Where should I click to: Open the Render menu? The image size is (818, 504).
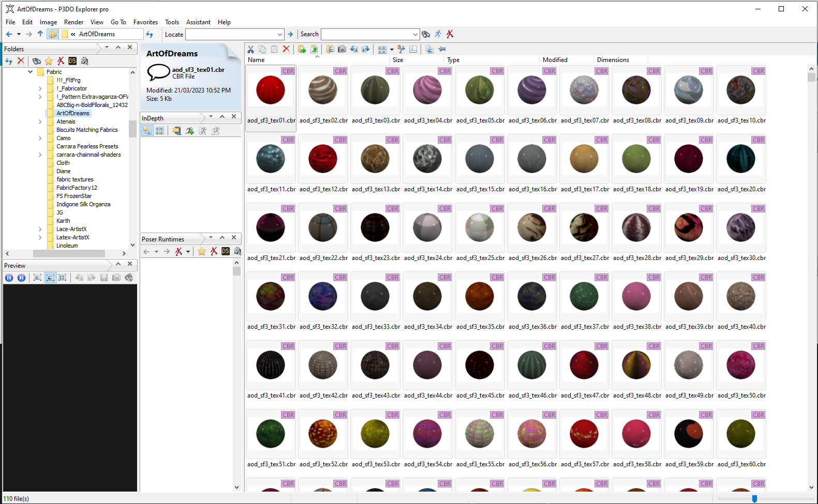click(73, 22)
